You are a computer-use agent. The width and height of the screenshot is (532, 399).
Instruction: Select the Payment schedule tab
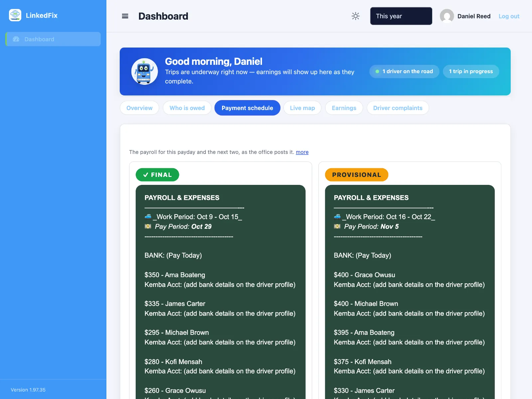coord(247,108)
